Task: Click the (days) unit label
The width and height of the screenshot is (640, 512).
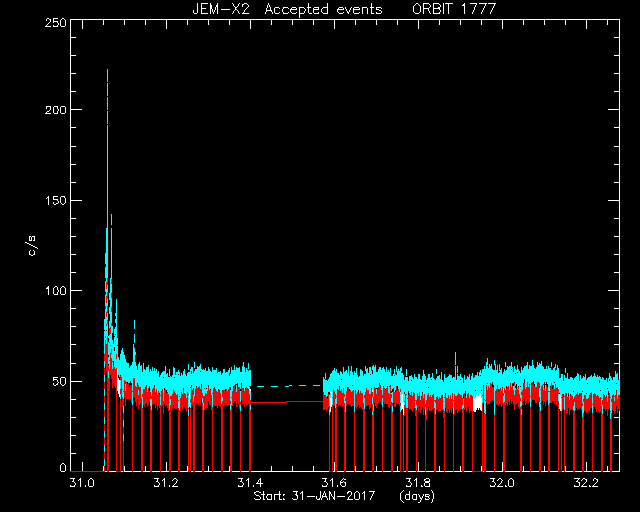Action: pyautogui.click(x=417, y=496)
